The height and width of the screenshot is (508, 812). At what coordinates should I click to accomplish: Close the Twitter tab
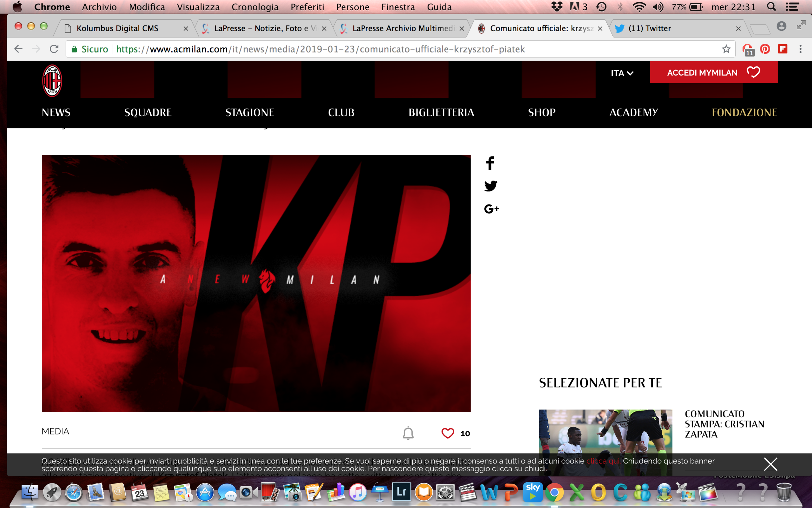[x=738, y=28]
